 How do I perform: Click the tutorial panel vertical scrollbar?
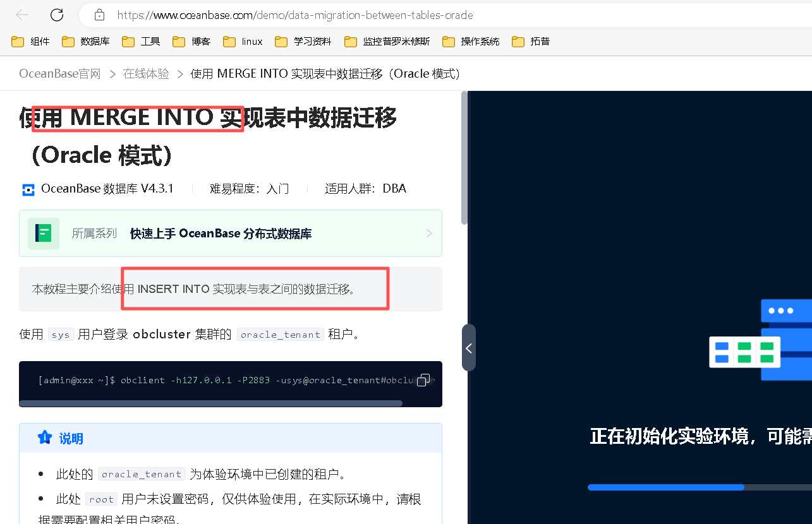pos(464,158)
